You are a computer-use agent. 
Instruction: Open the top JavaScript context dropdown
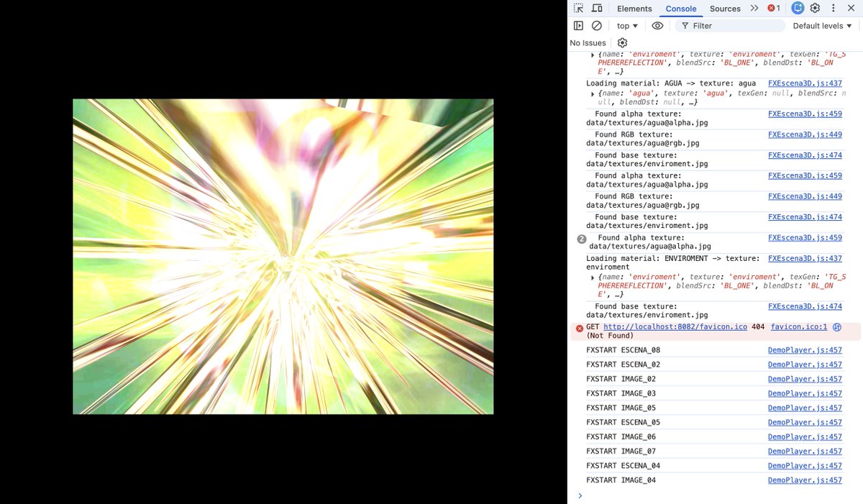pyautogui.click(x=627, y=26)
